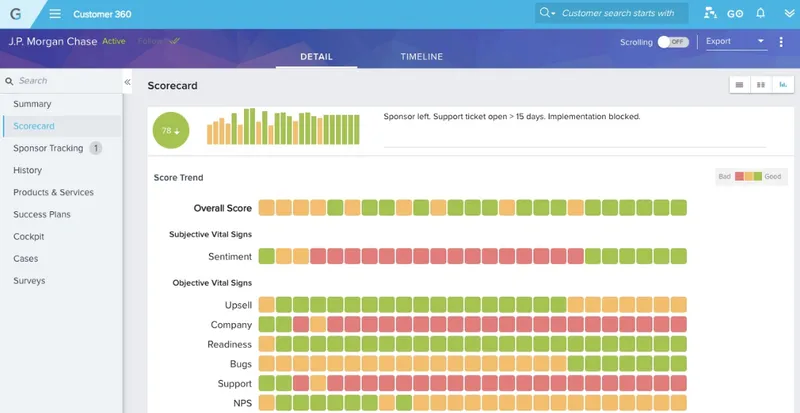This screenshot has width=800, height=413.
Task: Click the Following check indicator
Action: pyautogui.click(x=158, y=41)
